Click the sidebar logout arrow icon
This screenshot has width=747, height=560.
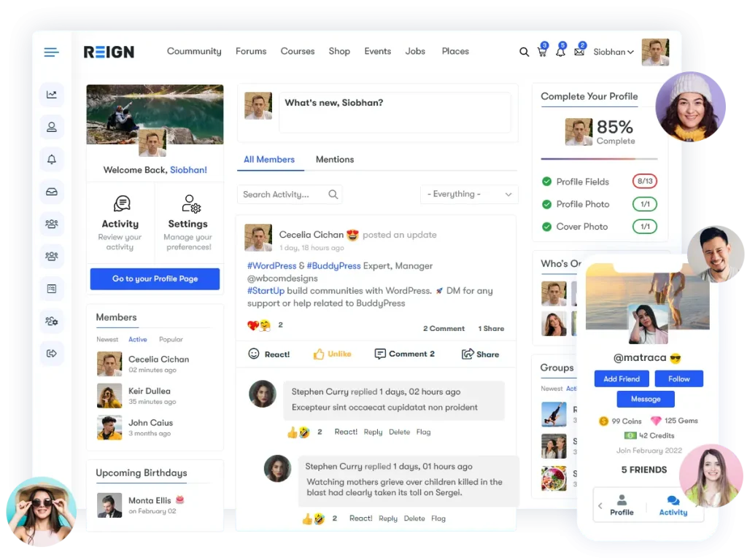click(x=52, y=354)
